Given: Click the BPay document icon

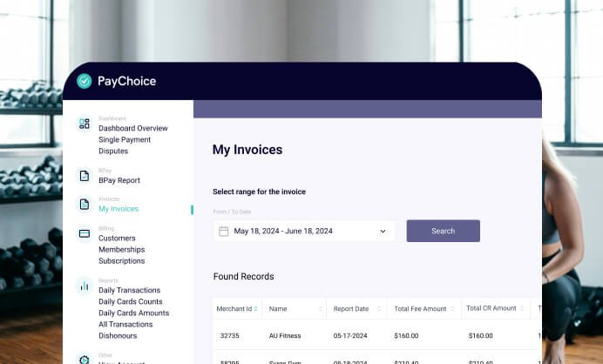Looking at the screenshot, I should point(85,176).
